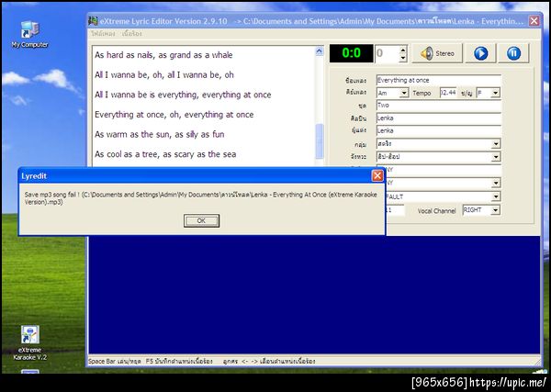Select lyric 'Everything at once, oh, everything at once'

pos(174,115)
